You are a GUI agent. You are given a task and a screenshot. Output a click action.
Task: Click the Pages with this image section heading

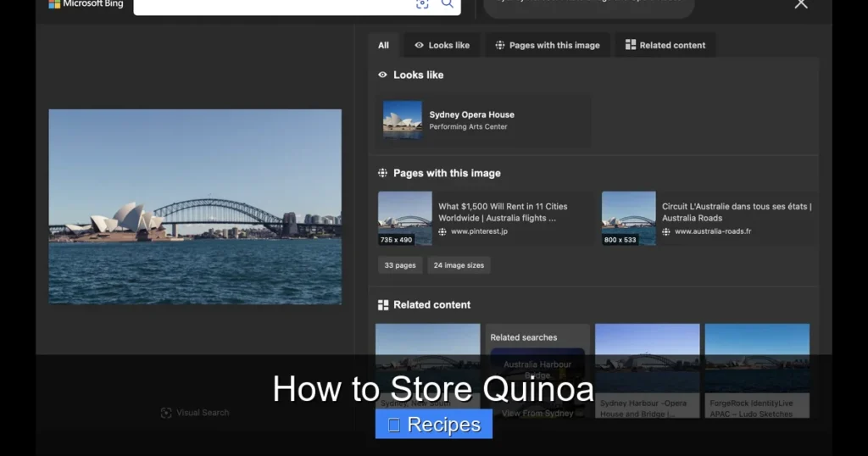pos(447,173)
